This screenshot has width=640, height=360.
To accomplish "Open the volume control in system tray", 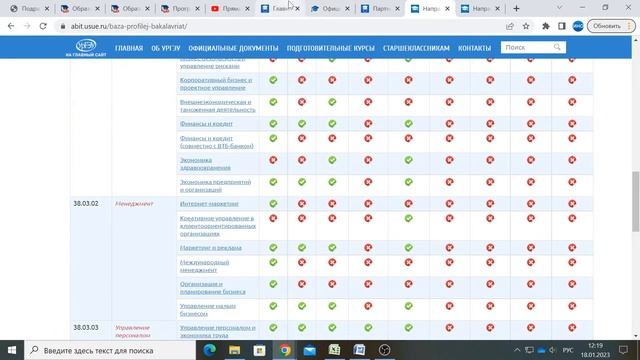I will tap(553, 350).
